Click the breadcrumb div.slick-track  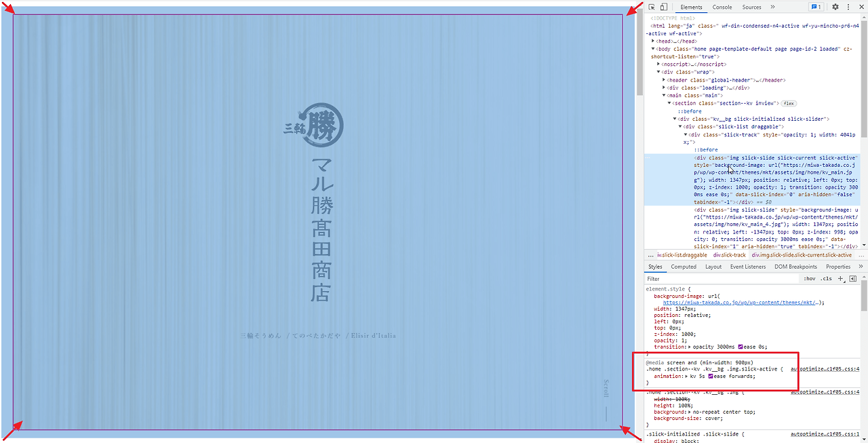tap(729, 255)
